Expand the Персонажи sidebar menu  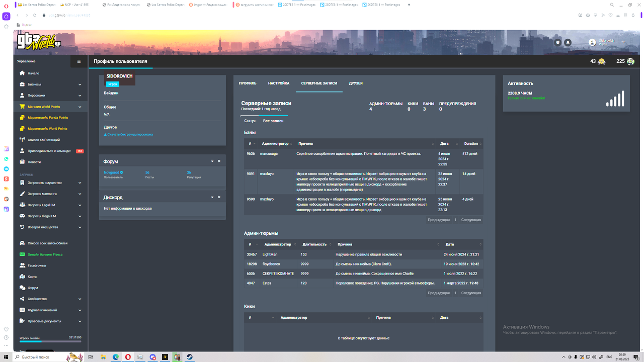(50, 95)
